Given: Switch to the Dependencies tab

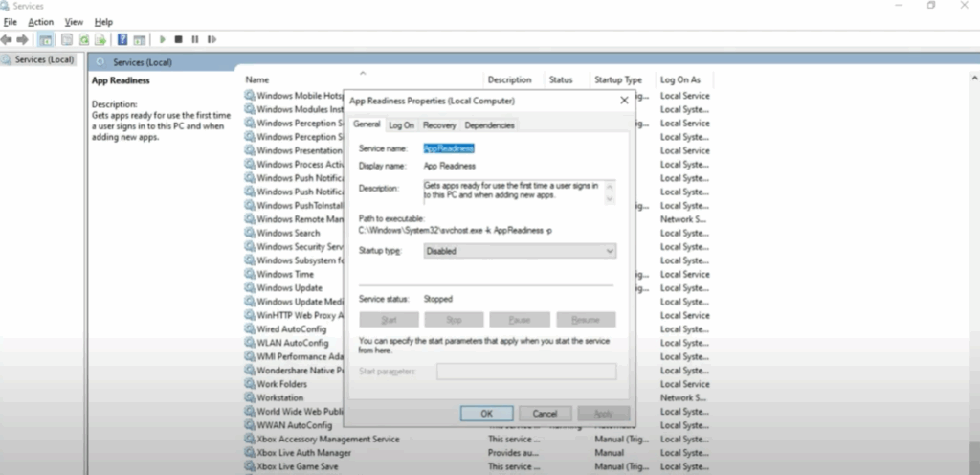Looking at the screenshot, I should point(489,125).
